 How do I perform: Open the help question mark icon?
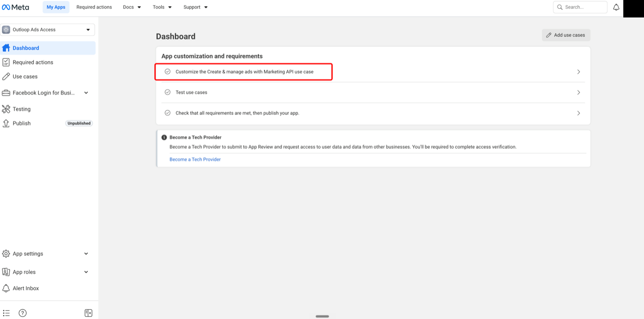click(23, 313)
